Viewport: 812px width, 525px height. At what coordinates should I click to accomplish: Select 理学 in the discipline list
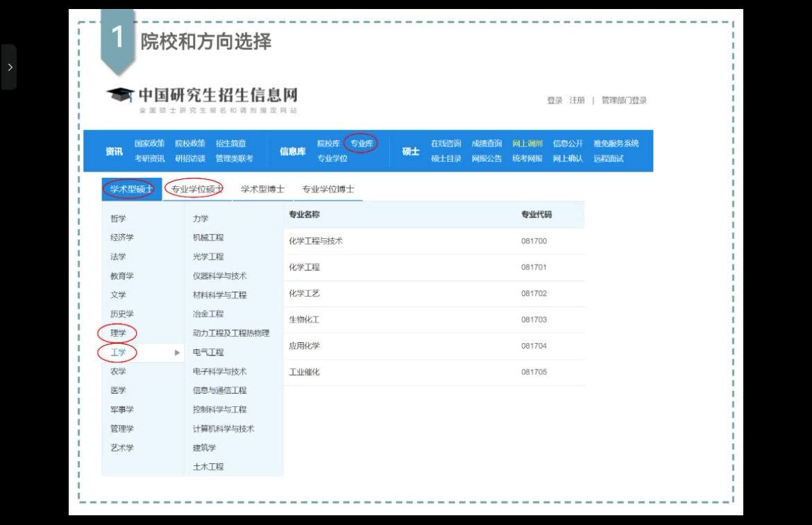[118, 333]
